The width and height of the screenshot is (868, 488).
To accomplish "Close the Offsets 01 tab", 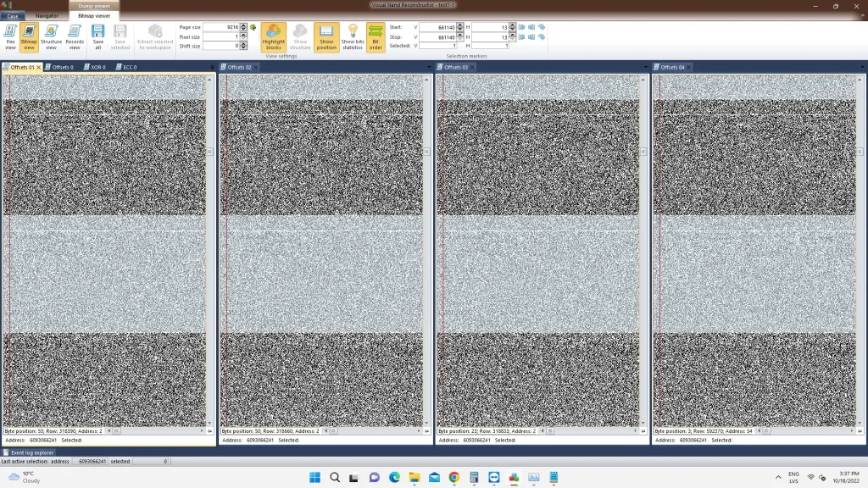I will coord(39,67).
